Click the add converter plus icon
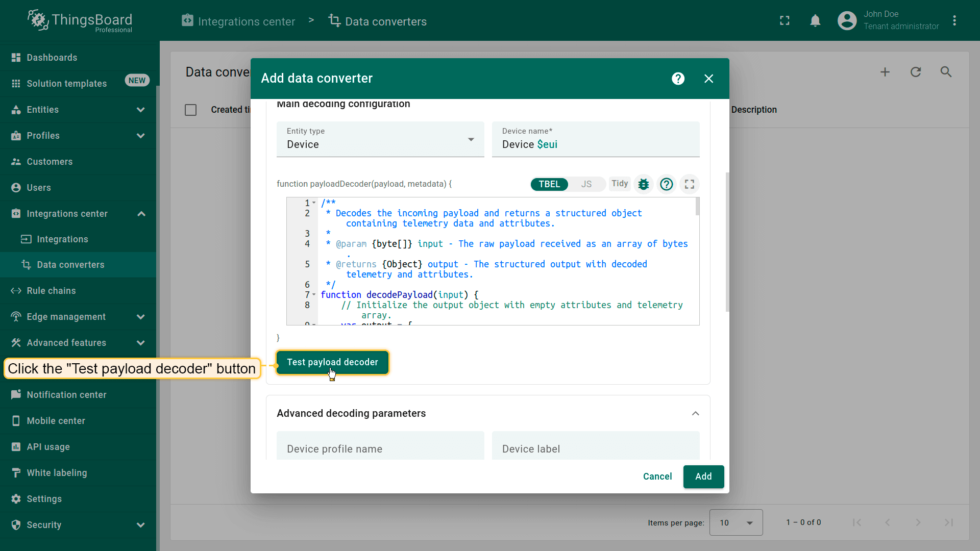 885,72
